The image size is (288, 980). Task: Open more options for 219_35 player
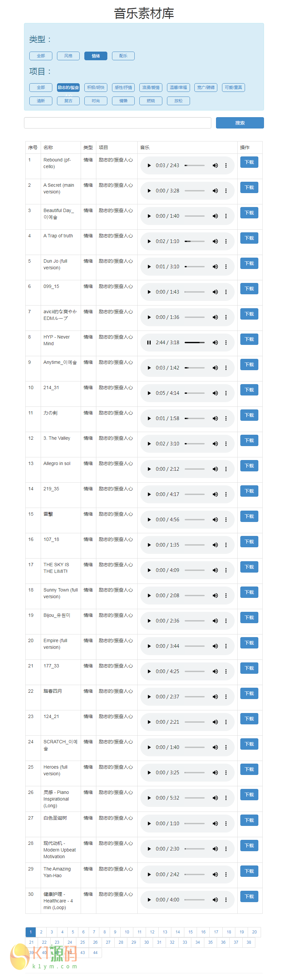[x=226, y=494]
